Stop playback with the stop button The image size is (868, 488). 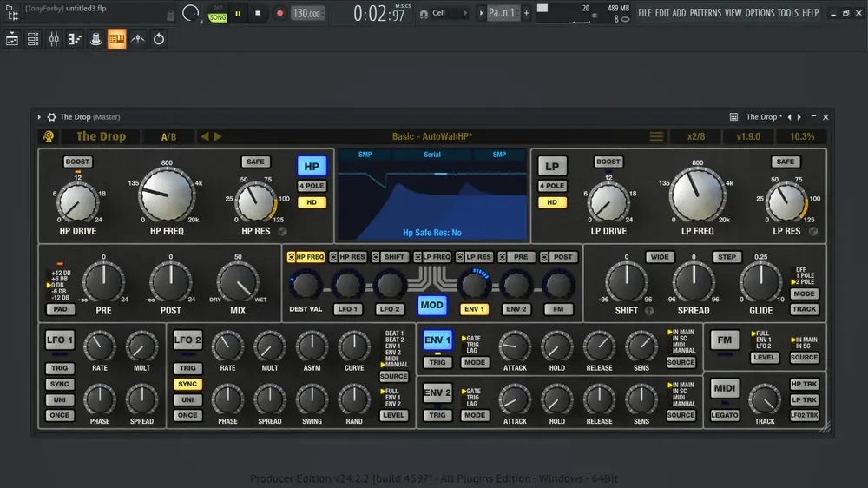tap(258, 13)
